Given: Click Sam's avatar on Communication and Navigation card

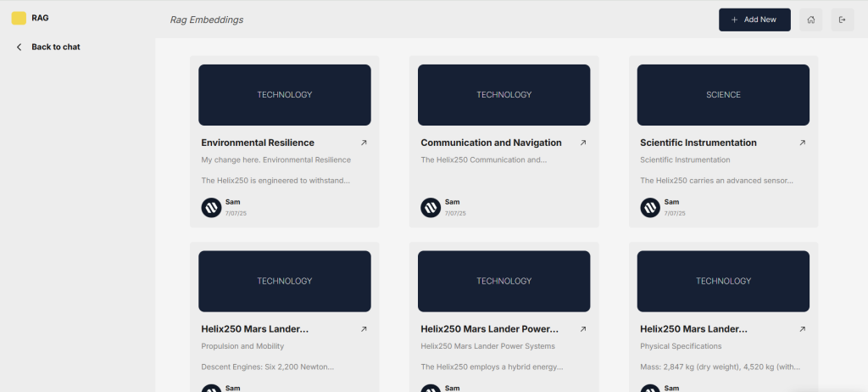Looking at the screenshot, I should pyautogui.click(x=431, y=207).
